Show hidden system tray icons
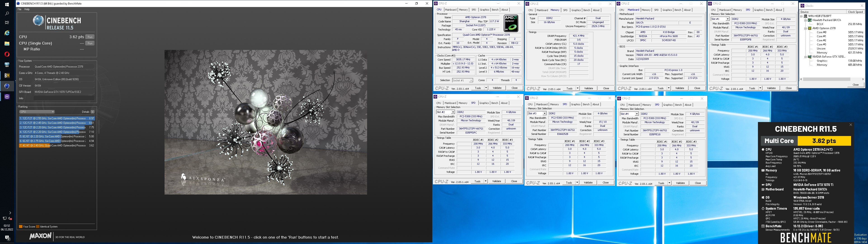This screenshot has width=868, height=244. click(10, 213)
